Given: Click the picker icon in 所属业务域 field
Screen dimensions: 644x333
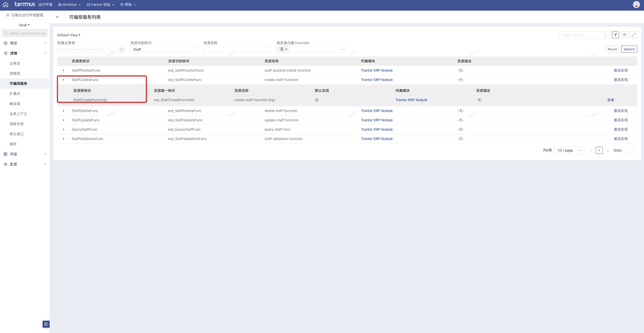Looking at the screenshot, I should [121, 49].
